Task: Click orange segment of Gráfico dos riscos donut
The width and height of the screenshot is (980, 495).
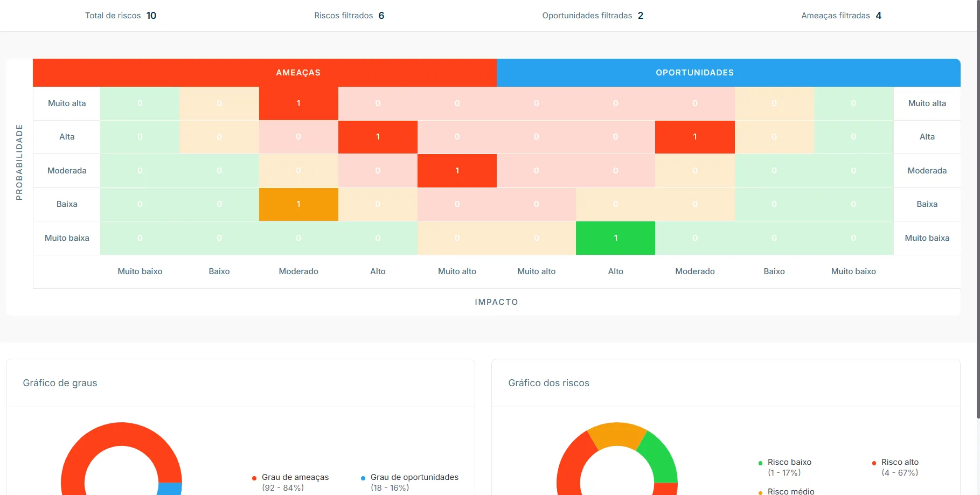Action: coord(617,434)
